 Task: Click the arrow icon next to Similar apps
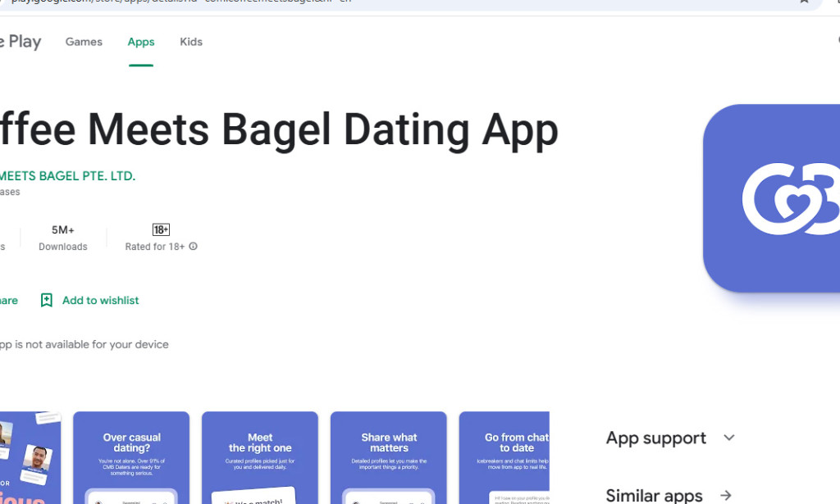tap(725, 495)
